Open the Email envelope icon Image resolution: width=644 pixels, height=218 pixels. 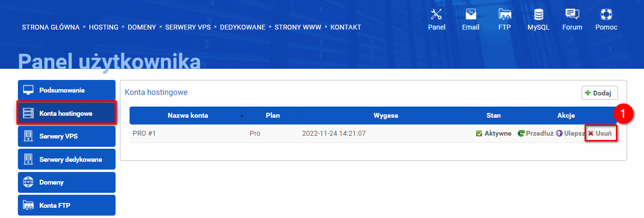click(x=470, y=14)
